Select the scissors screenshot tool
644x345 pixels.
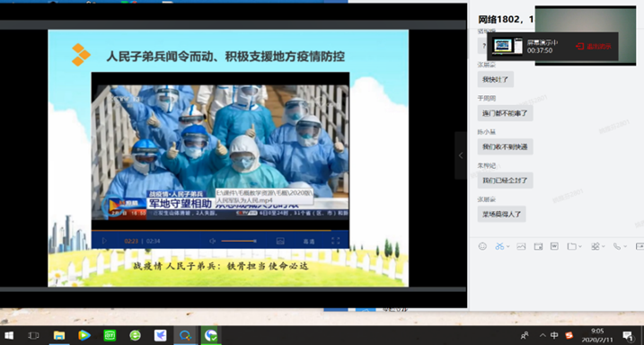click(499, 246)
